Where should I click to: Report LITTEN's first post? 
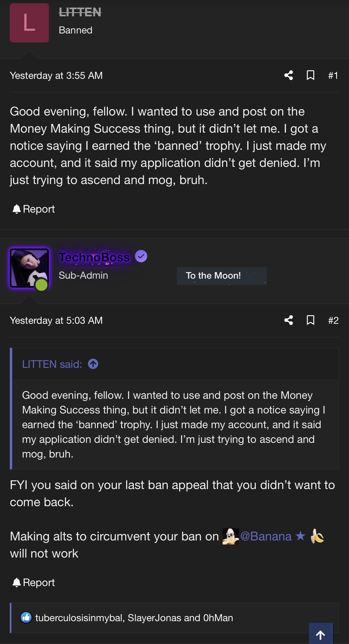tap(34, 209)
